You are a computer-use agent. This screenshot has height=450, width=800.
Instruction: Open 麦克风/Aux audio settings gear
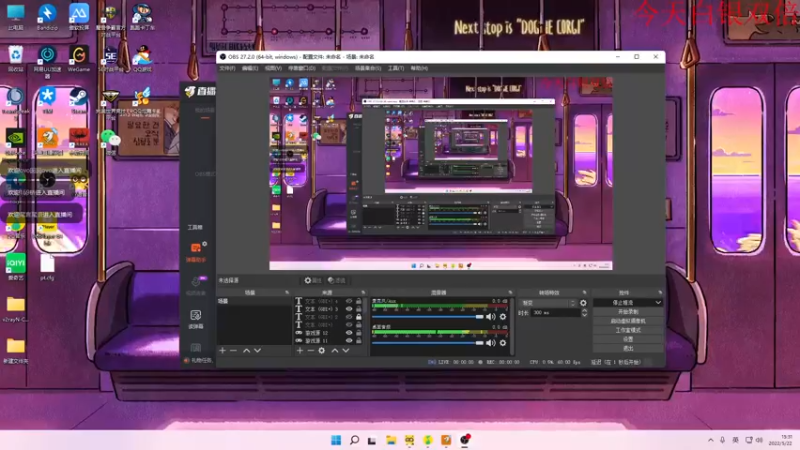(503, 317)
